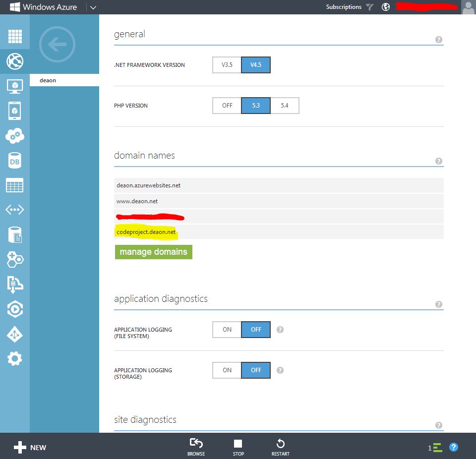Open the sidebar documents-with-download-arrow icon
The height and width of the screenshot is (459, 476).
[x=15, y=285]
